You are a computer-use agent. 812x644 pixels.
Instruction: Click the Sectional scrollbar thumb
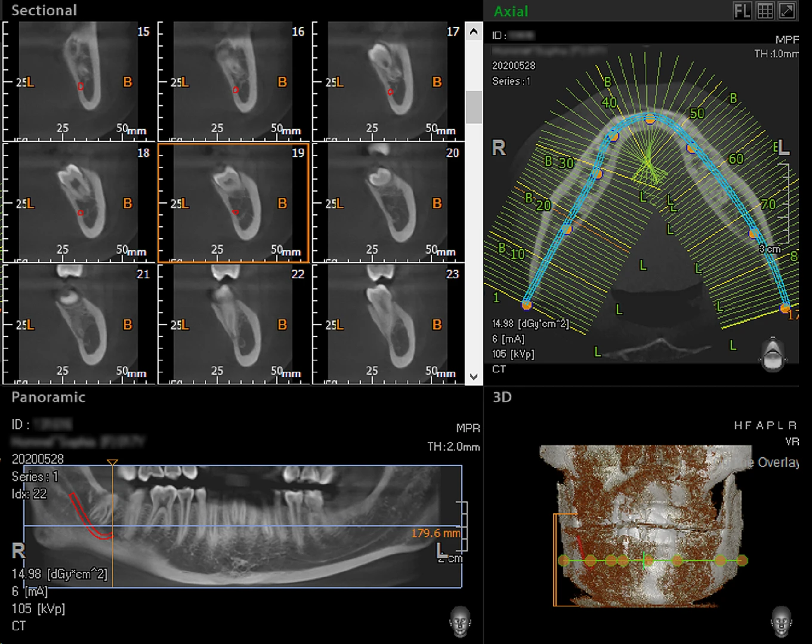(474, 107)
